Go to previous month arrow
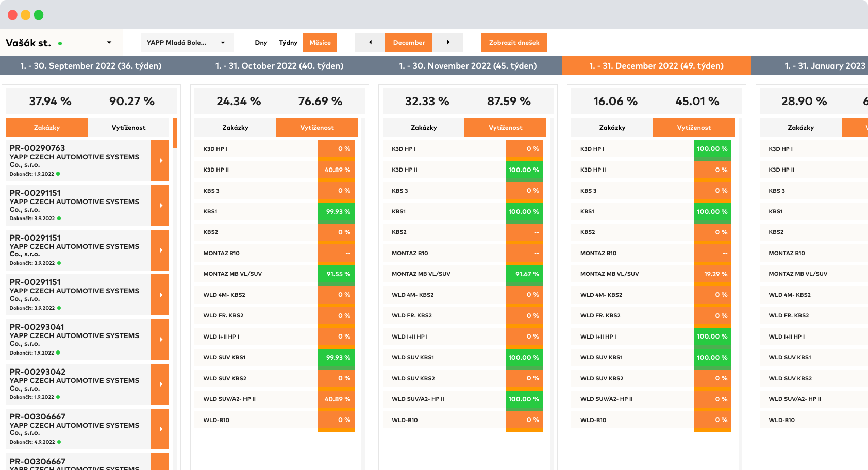The width and height of the screenshot is (868, 470). coord(370,42)
